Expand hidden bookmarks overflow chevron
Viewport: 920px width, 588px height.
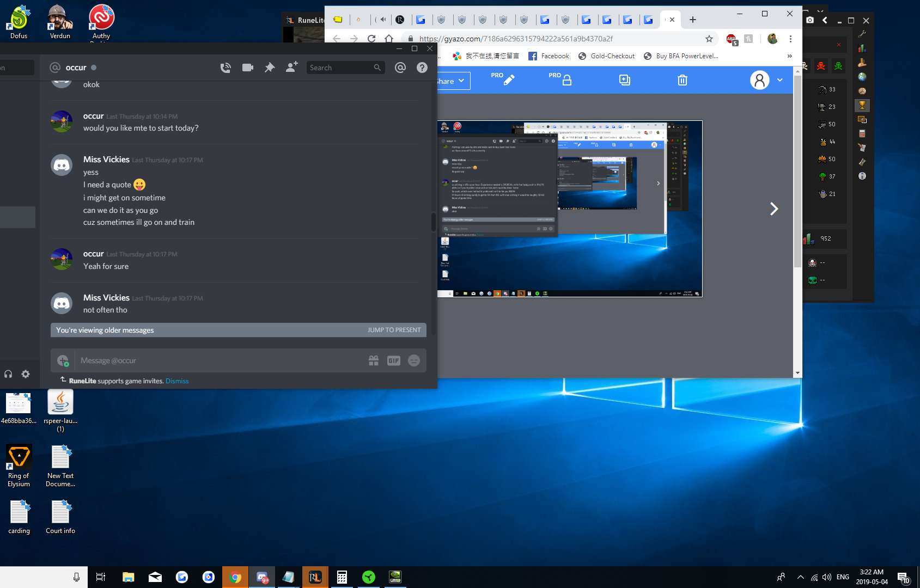point(789,56)
